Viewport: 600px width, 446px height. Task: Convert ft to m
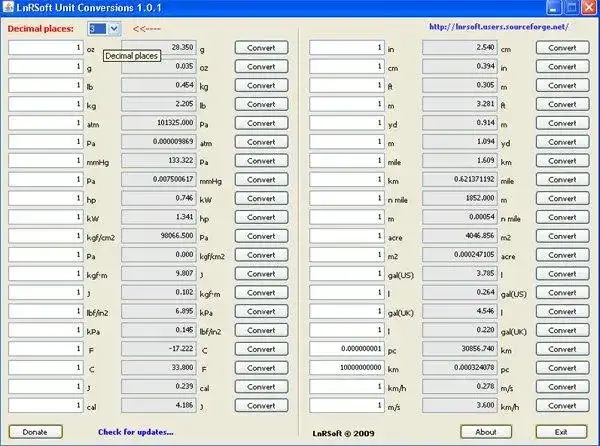[562, 85]
